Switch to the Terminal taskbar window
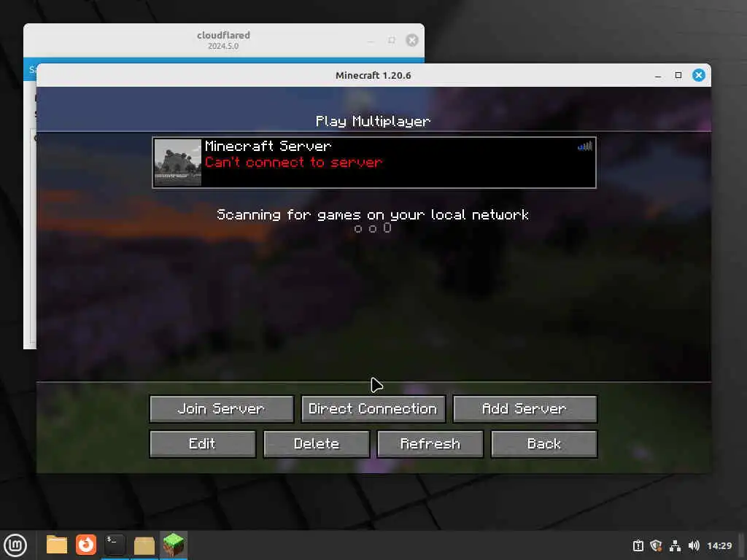The height and width of the screenshot is (560, 747). tap(115, 545)
